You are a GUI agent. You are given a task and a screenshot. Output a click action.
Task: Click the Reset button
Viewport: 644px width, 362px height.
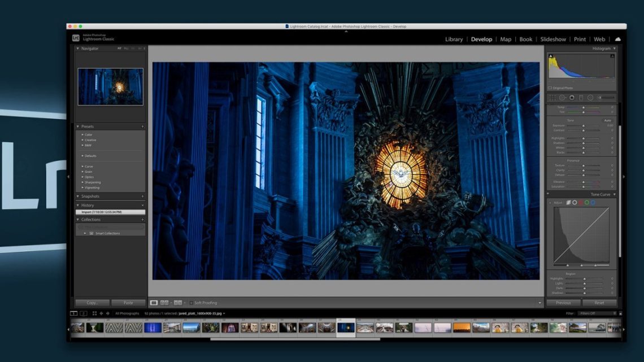(x=599, y=303)
